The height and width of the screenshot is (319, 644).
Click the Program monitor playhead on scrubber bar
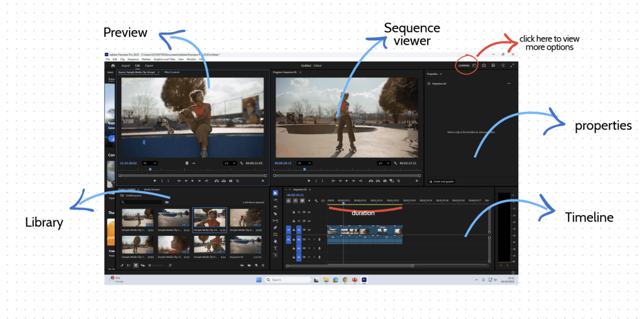click(x=304, y=169)
